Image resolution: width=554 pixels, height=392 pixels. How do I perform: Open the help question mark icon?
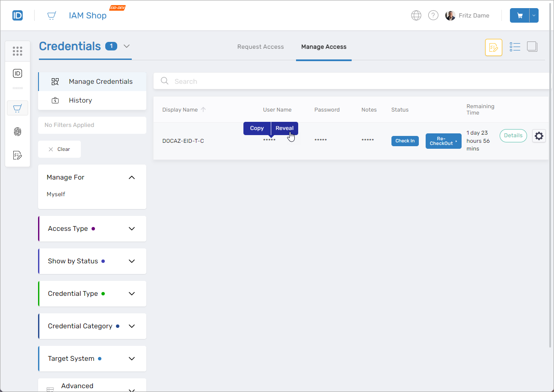pos(433,16)
